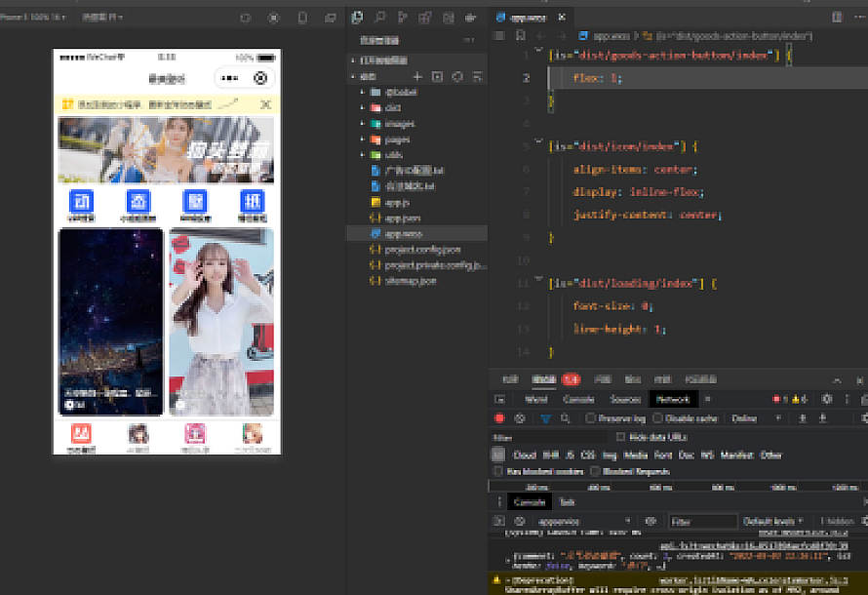
Task: Click the new file plus icon in explorer
Action: tap(418, 76)
